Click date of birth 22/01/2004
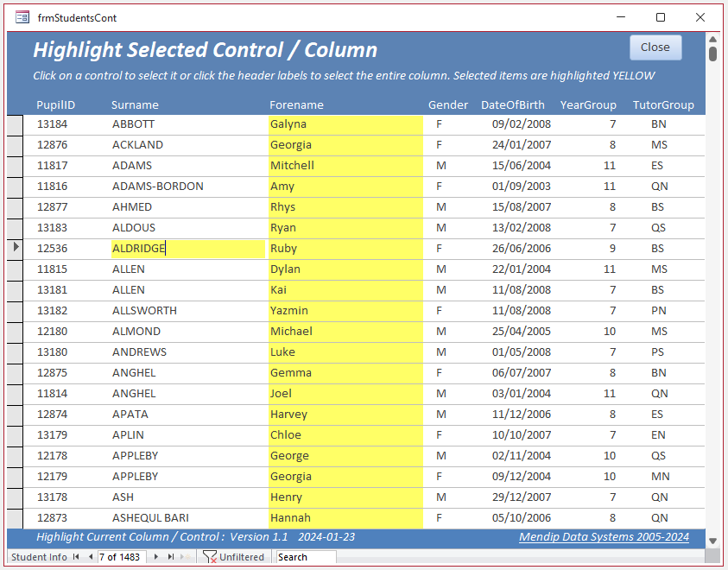Viewport: 728px width, 570px height. (522, 269)
